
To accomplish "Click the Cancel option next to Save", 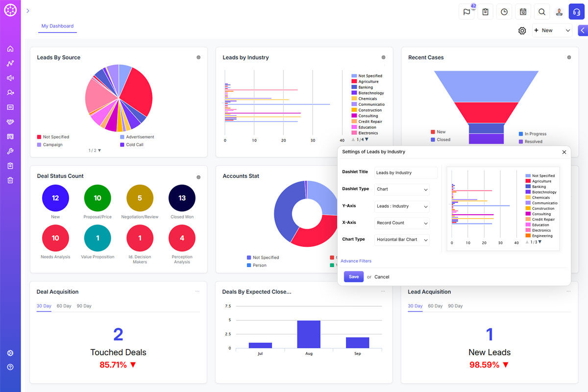I will point(382,276).
